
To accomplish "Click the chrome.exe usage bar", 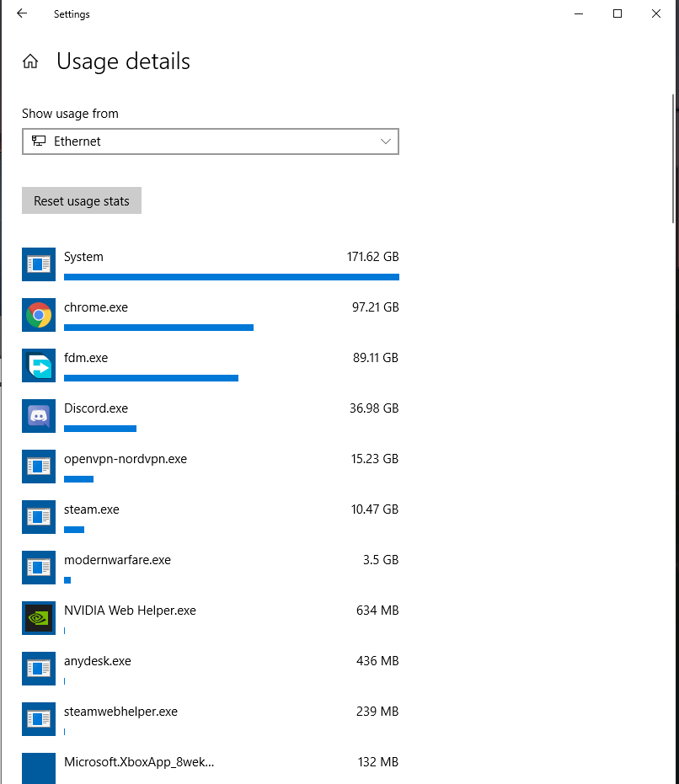I will pos(158,328).
